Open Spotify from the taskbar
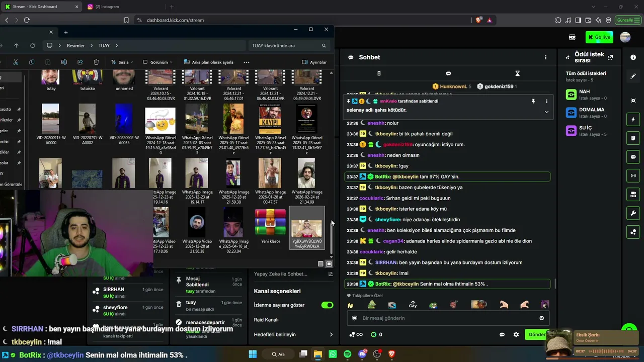644x362 pixels. pos(347,354)
